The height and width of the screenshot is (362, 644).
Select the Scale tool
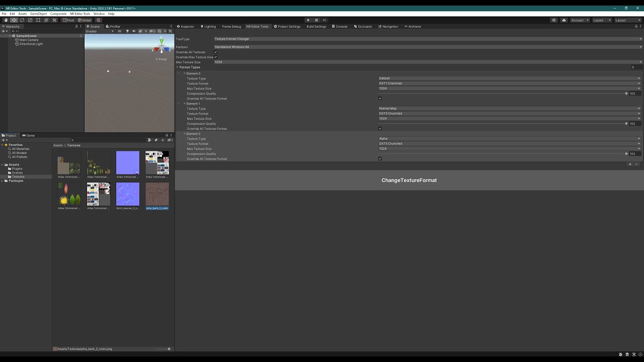[x=30, y=20]
